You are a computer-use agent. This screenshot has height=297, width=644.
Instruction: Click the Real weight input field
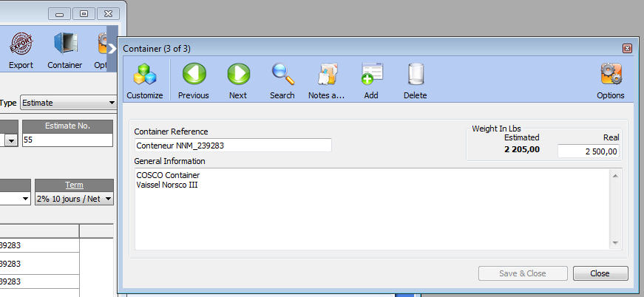pyautogui.click(x=589, y=151)
